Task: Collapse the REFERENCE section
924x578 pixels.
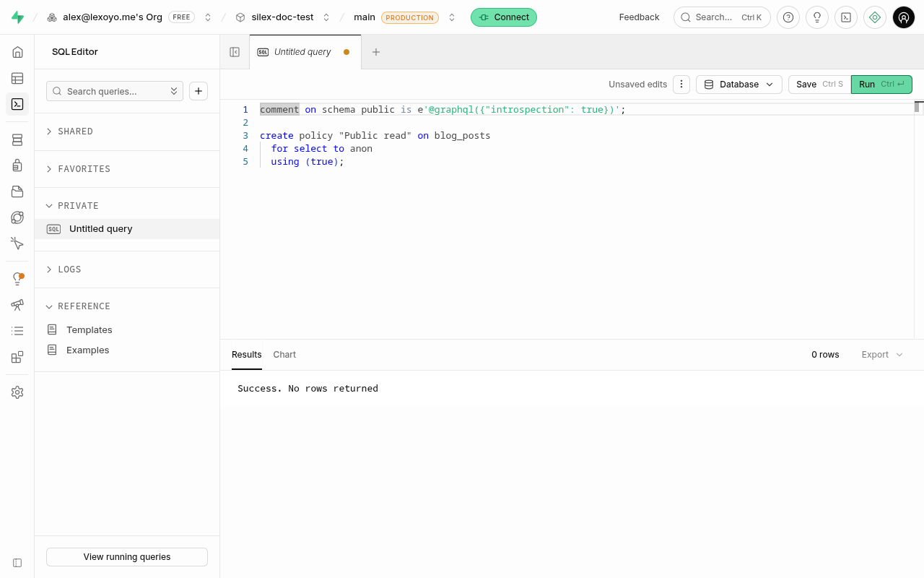Action: pos(127,306)
